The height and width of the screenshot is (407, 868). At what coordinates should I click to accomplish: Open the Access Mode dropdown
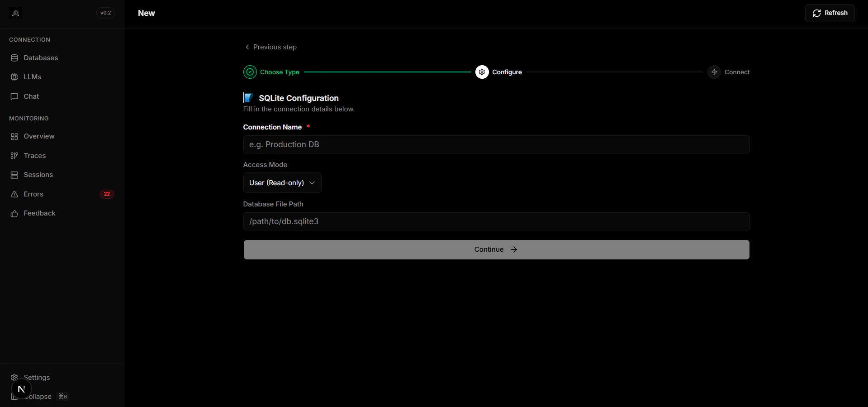[282, 183]
